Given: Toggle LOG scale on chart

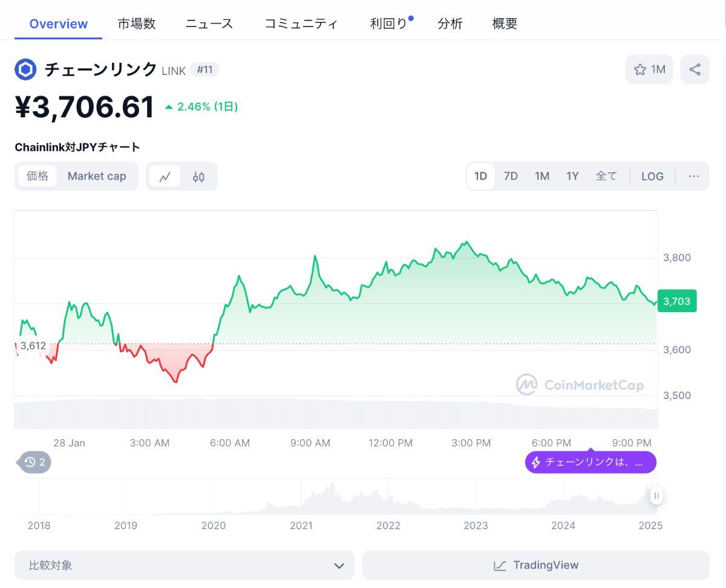Looking at the screenshot, I should [652, 177].
